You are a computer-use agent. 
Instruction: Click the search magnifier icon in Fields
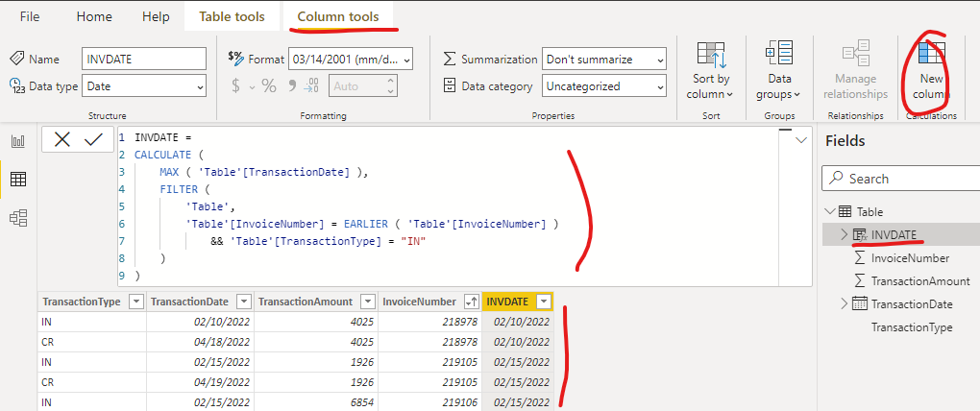836,179
